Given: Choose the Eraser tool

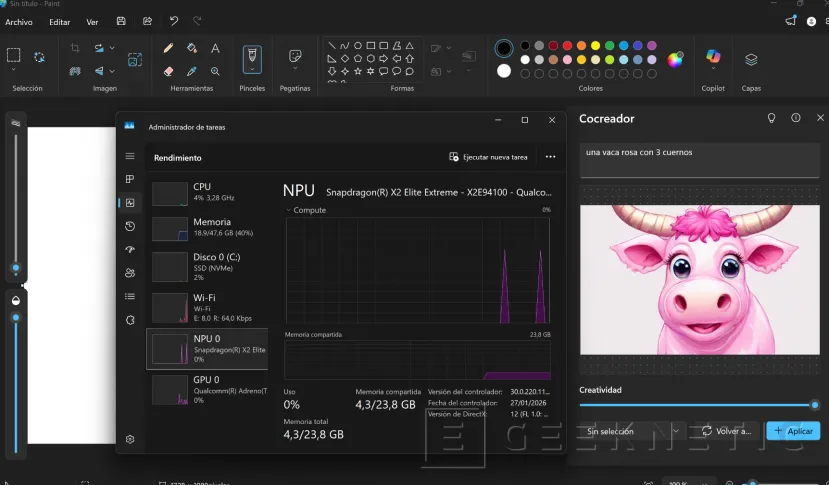Looking at the screenshot, I should pyautogui.click(x=168, y=71).
